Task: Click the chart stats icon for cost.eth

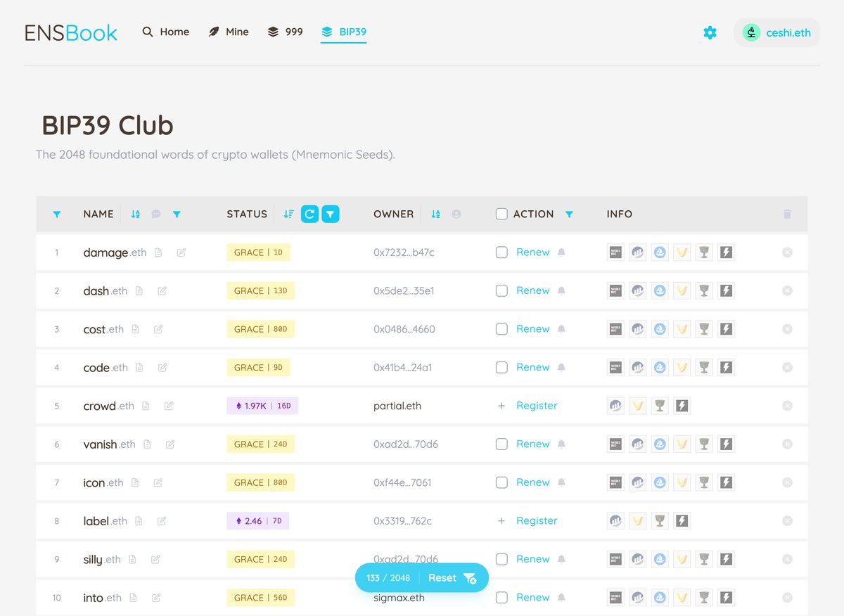Action: click(x=638, y=328)
